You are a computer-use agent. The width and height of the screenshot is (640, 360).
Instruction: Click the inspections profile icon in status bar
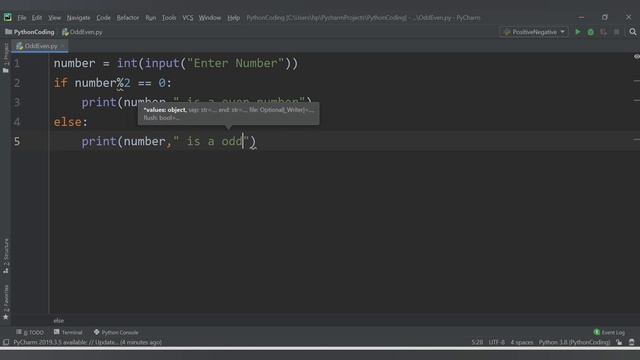(x=631, y=342)
